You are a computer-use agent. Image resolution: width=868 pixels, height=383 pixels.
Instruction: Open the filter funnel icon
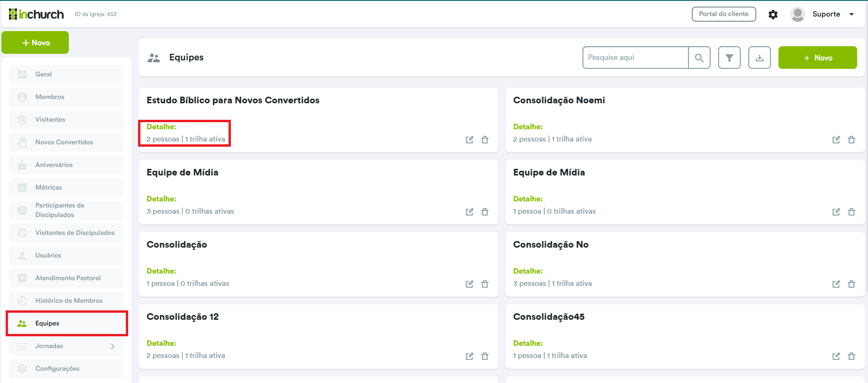[729, 58]
